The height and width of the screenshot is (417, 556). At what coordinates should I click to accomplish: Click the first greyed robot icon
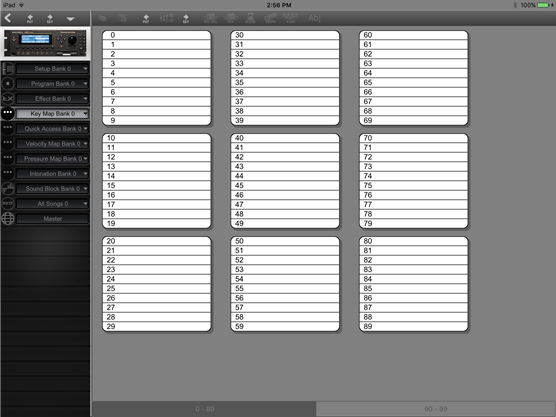[210, 18]
